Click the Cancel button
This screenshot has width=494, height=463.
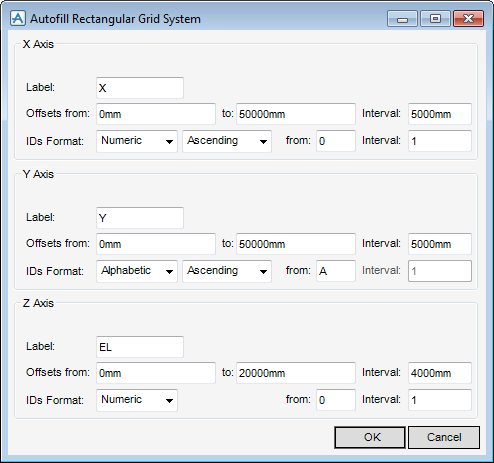click(x=444, y=437)
